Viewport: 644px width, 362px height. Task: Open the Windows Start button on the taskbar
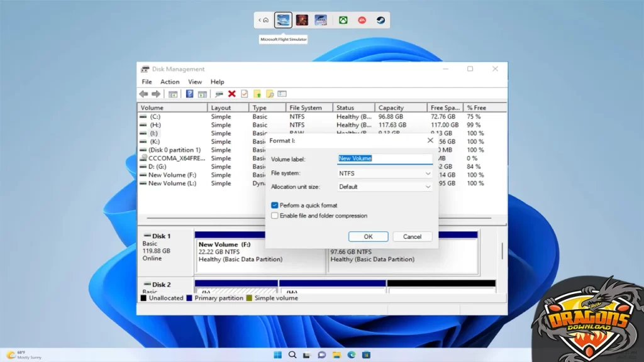(x=277, y=354)
